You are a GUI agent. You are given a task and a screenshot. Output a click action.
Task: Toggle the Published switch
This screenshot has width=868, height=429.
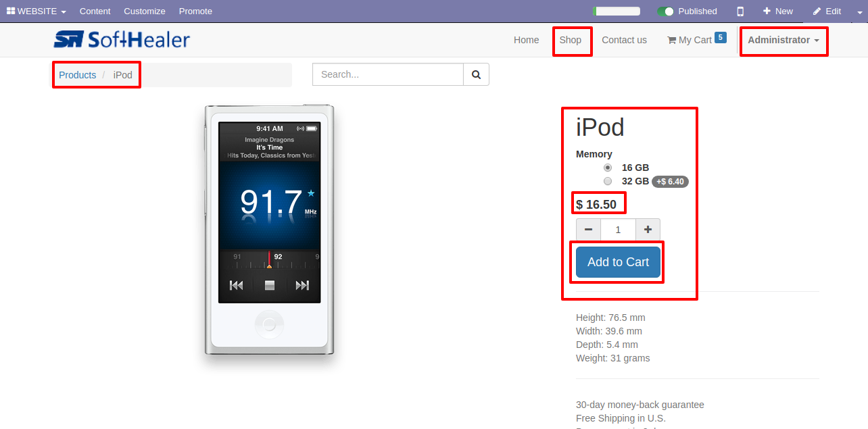pos(666,11)
